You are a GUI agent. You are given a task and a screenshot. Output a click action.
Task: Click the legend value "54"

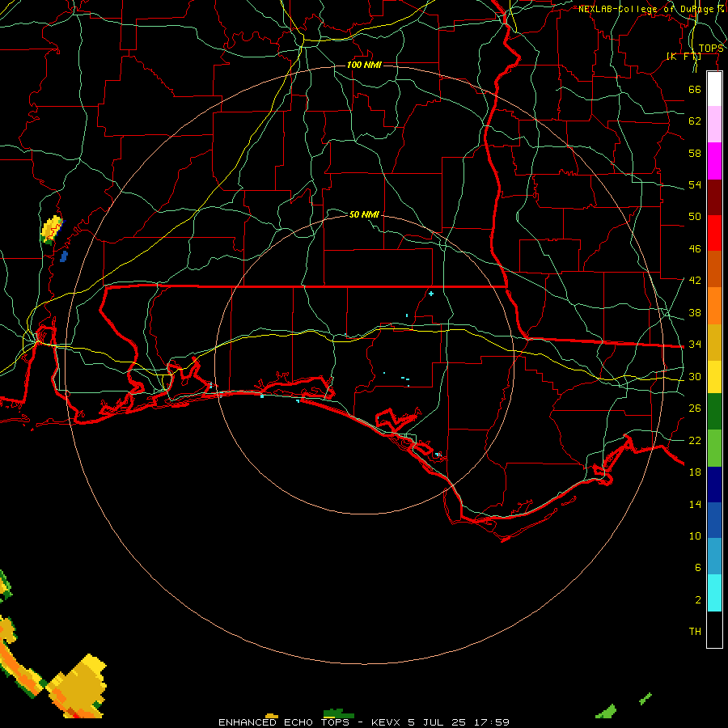[695, 184]
